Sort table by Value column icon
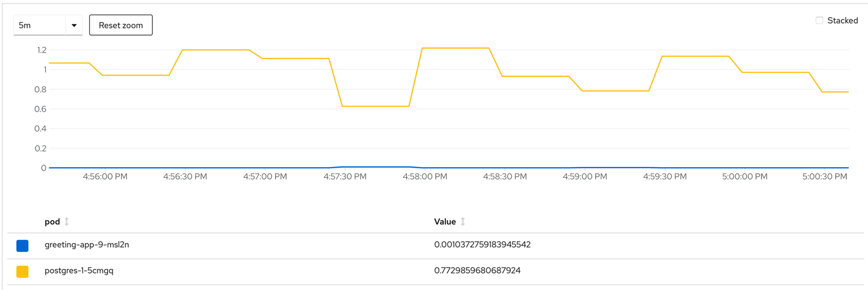 463,222
